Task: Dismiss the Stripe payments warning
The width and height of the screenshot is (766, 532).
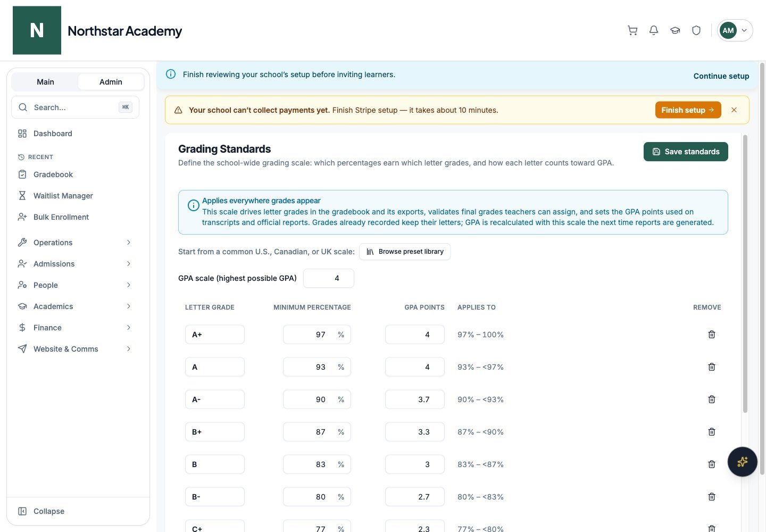Action: coord(734,110)
